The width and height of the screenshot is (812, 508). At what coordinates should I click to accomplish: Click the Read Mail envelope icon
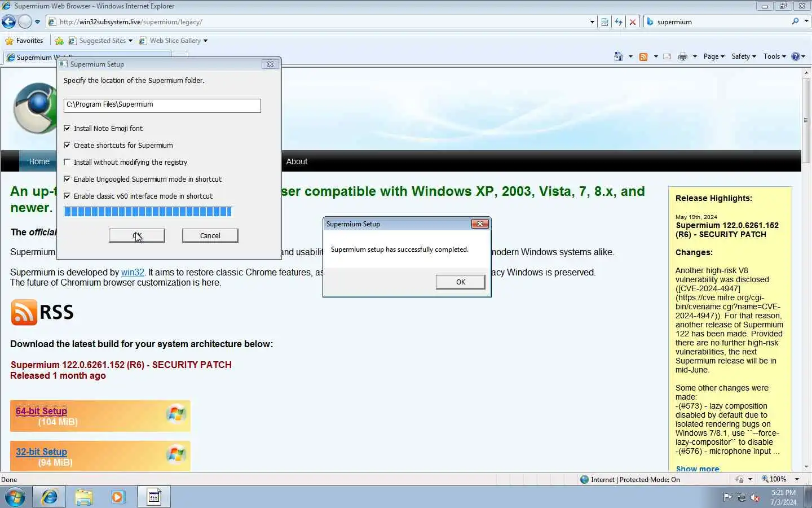point(667,56)
